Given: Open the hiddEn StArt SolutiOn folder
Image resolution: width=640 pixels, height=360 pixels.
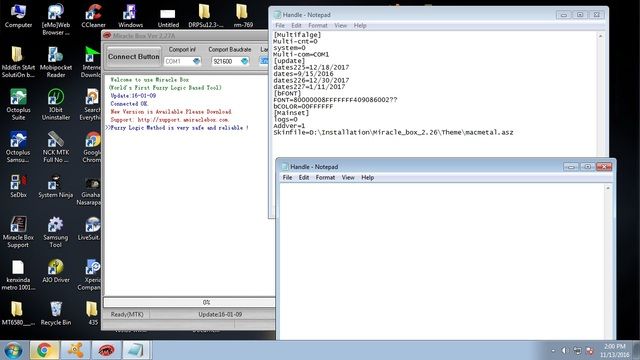Looking at the screenshot, I should click(18, 62).
